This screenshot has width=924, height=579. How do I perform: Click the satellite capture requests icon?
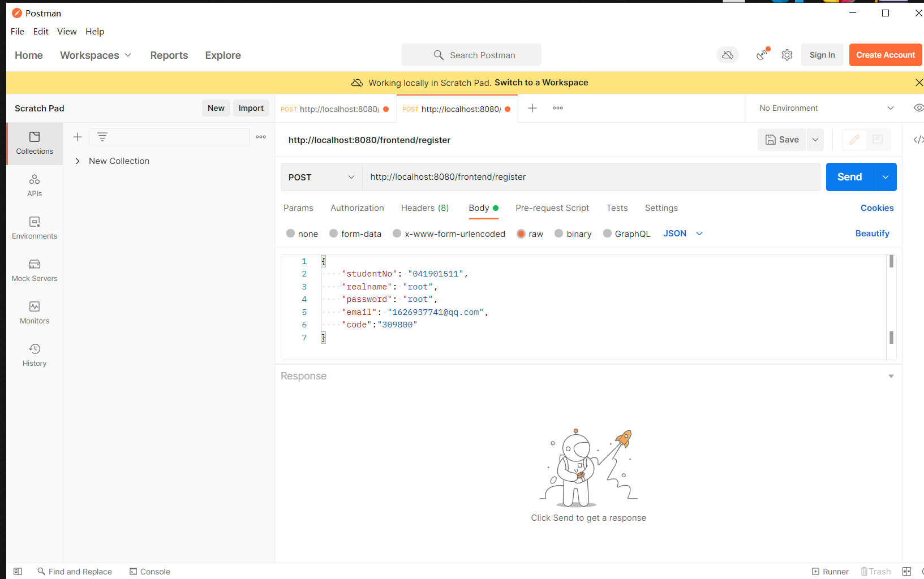pyautogui.click(x=763, y=55)
